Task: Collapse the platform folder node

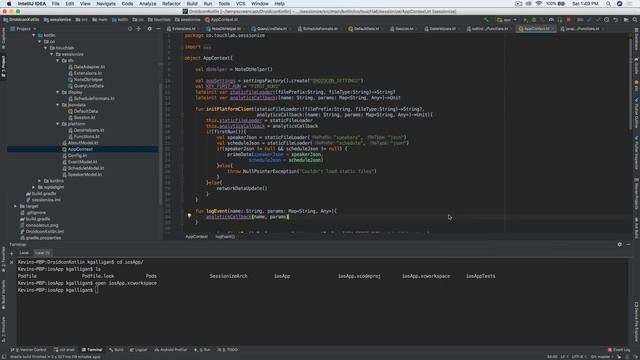Action: 58,124
